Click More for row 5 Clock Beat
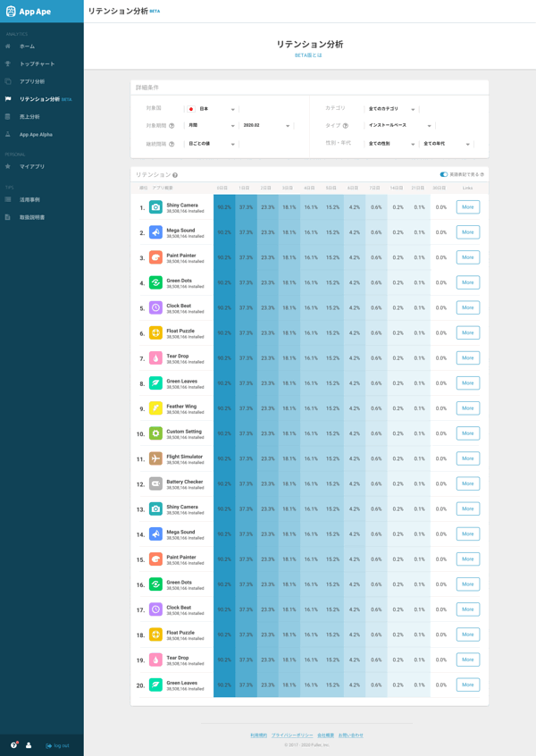 tap(468, 307)
